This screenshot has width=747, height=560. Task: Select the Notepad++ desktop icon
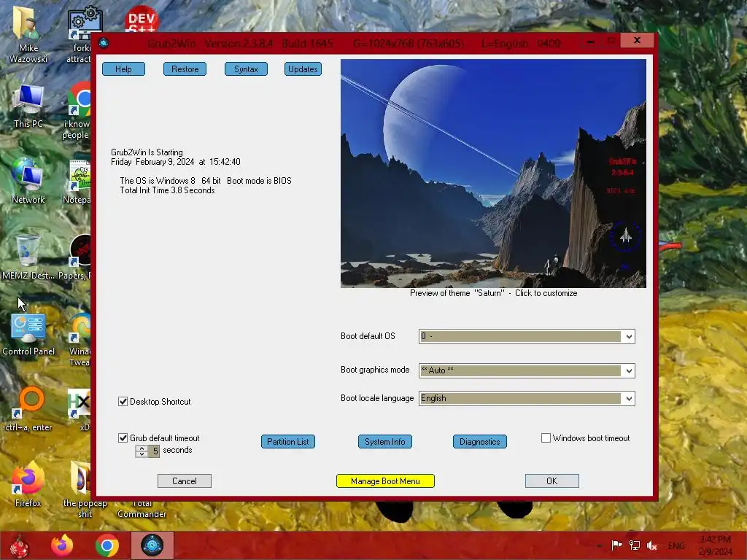(79, 182)
